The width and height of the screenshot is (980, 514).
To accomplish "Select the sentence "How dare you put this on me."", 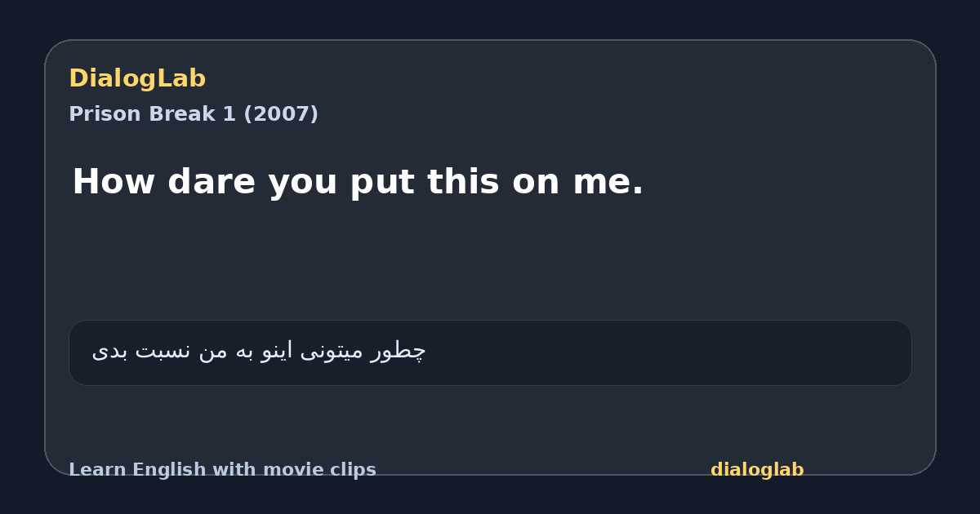I will tap(358, 181).
